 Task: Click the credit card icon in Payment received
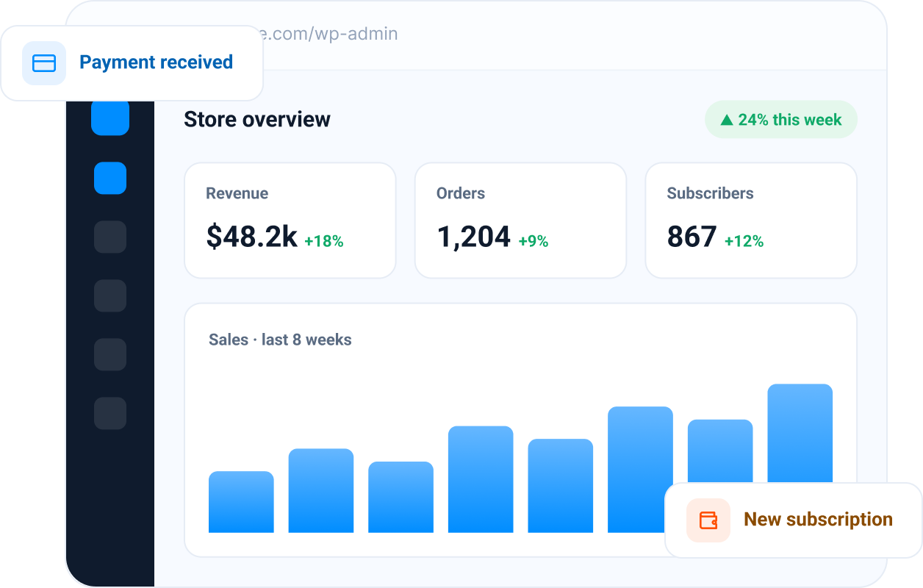[x=44, y=63]
